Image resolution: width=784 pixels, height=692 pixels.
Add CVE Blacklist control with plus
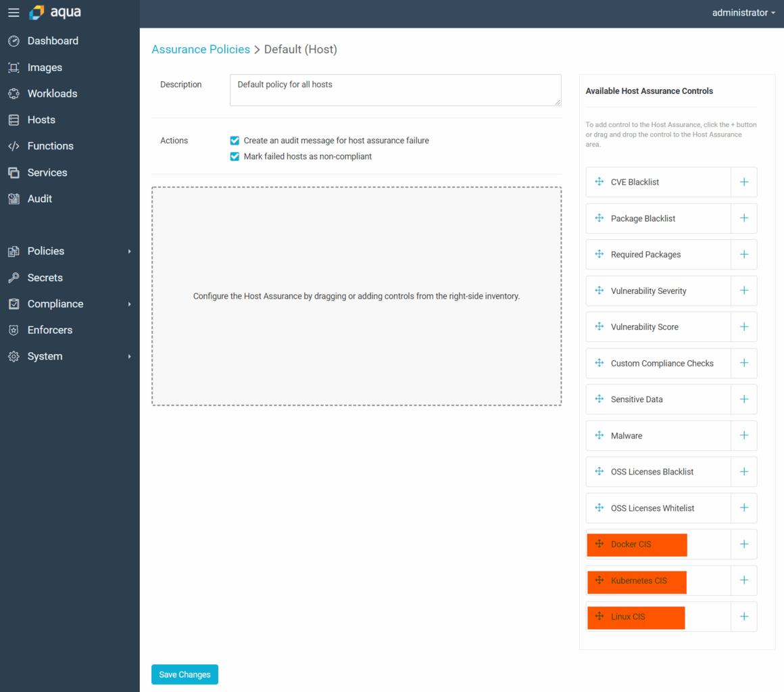click(x=744, y=182)
